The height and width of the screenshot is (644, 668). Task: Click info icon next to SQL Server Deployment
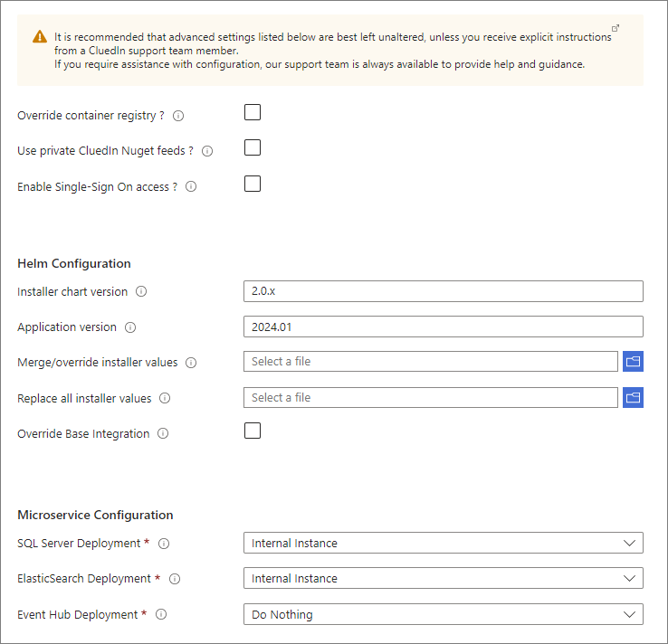164,544
